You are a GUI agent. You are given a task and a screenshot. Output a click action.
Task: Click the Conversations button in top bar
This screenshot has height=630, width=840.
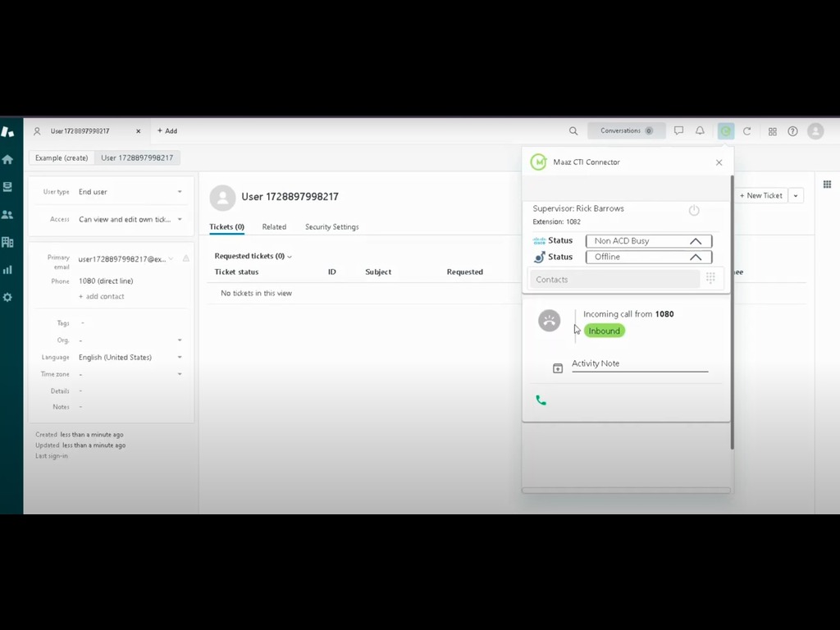point(626,131)
